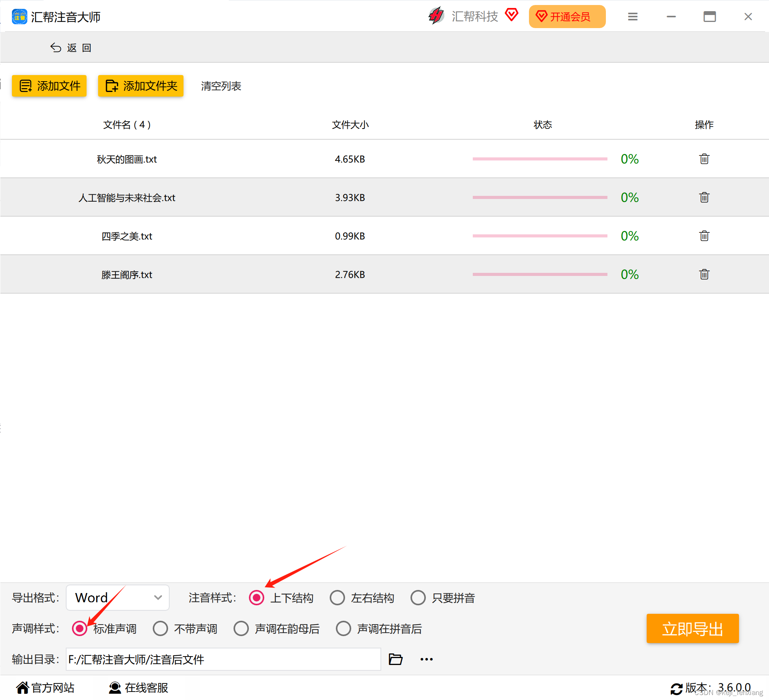Click 返回 to go back
Viewport: 769px width, 700px height.
pyautogui.click(x=71, y=48)
